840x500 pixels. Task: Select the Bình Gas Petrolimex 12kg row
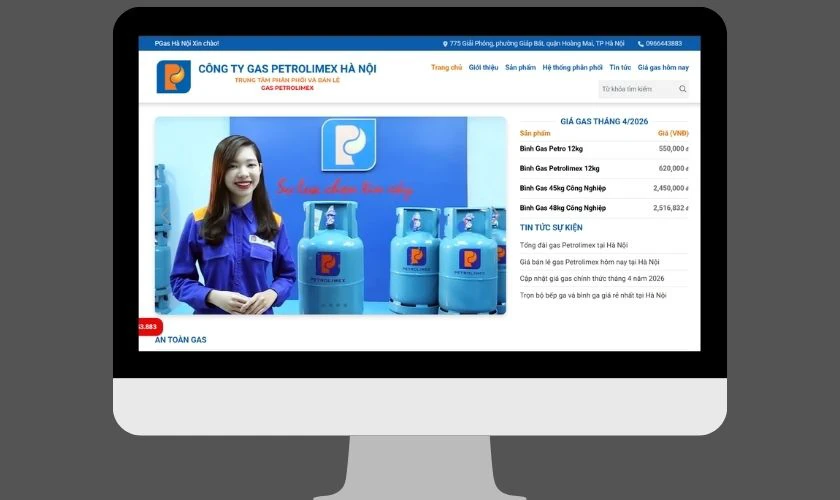pos(604,168)
